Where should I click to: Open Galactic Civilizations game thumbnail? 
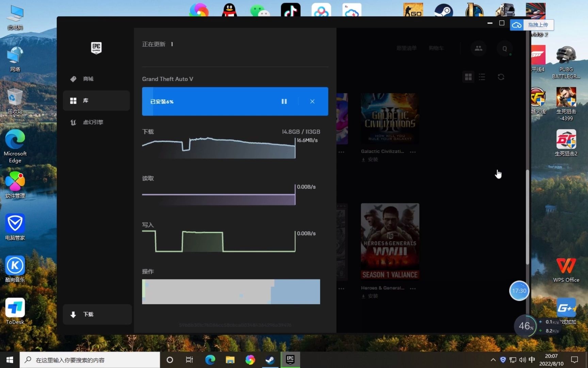pyautogui.click(x=390, y=119)
